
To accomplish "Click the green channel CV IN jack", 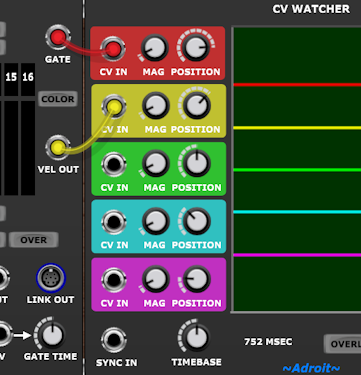I will [114, 164].
